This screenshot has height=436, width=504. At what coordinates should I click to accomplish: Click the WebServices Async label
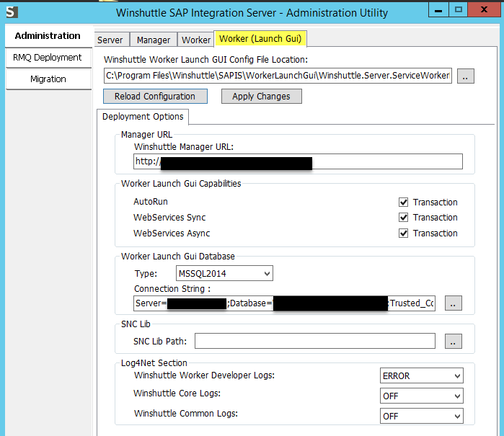coord(172,233)
